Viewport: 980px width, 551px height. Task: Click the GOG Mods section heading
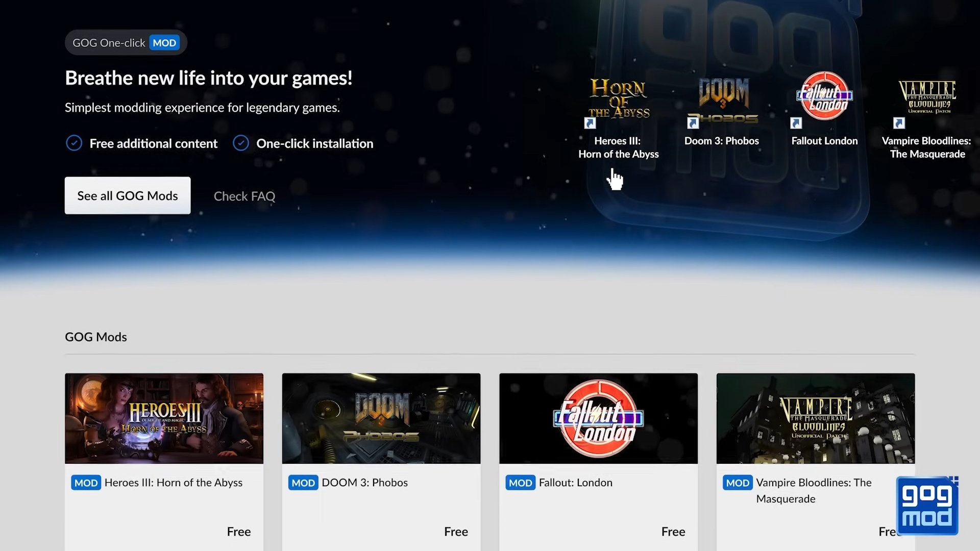coord(96,337)
